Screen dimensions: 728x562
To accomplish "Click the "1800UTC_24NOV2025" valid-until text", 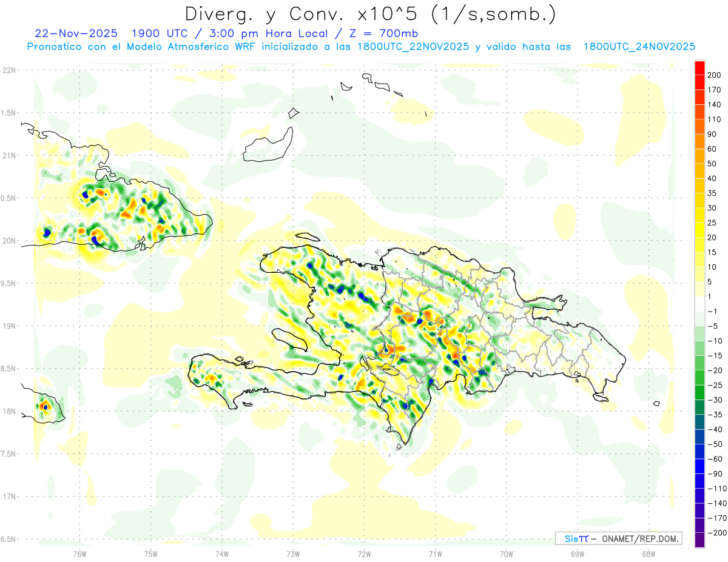I will click(639, 47).
